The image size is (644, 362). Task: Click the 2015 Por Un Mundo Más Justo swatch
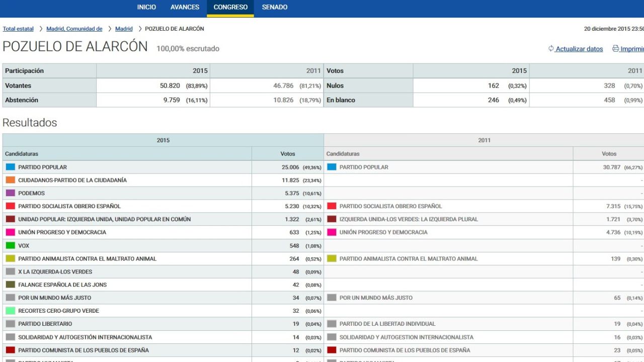point(10,298)
